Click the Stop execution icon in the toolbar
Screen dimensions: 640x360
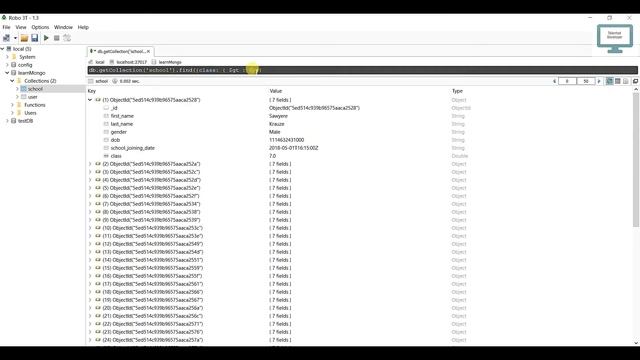[57, 38]
